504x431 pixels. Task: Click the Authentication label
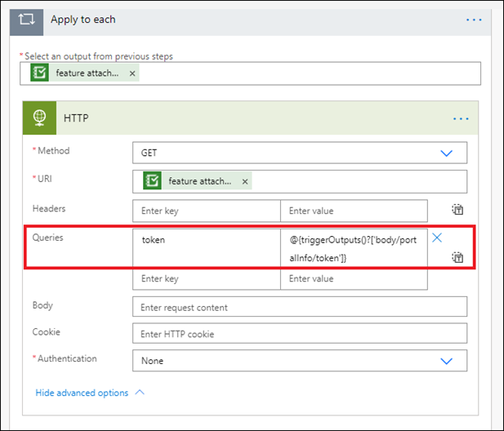click(x=67, y=358)
